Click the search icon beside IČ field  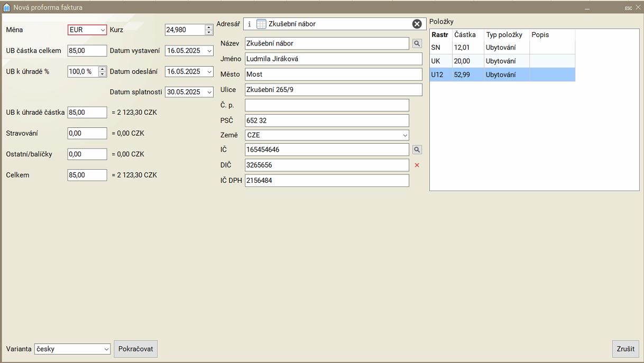[417, 150]
